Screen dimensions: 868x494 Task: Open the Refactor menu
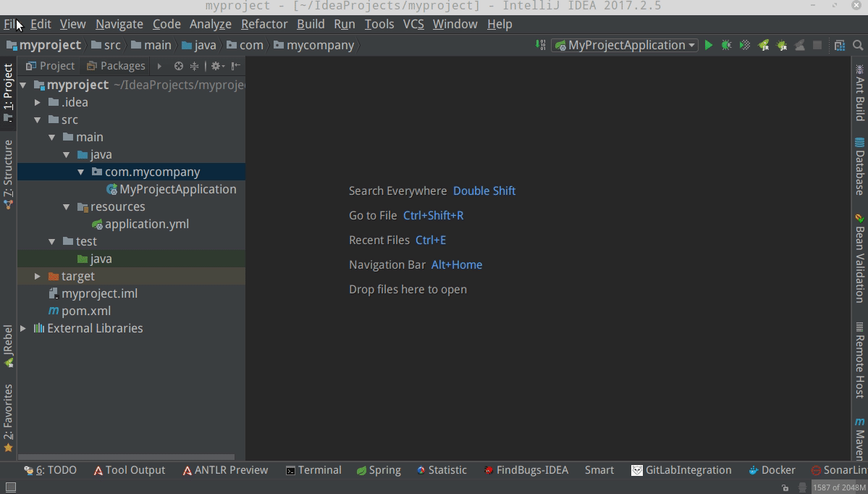point(264,25)
